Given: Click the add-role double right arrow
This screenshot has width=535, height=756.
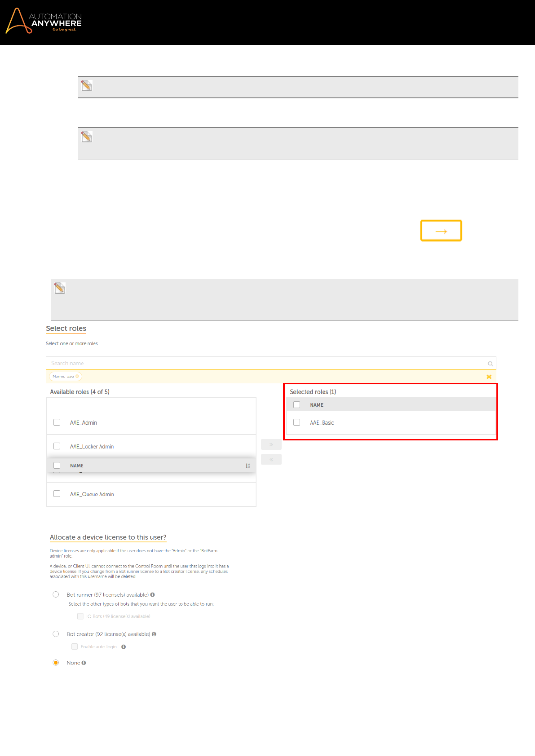Looking at the screenshot, I should coord(271,444).
